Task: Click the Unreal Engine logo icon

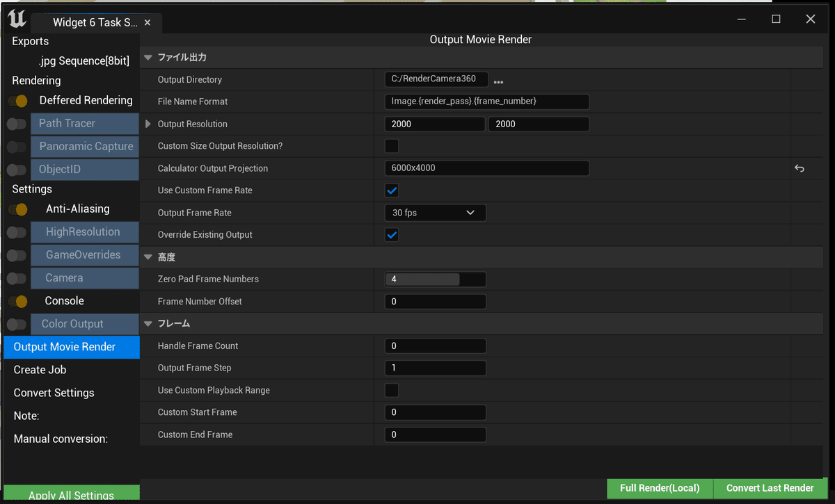Action: (x=18, y=19)
